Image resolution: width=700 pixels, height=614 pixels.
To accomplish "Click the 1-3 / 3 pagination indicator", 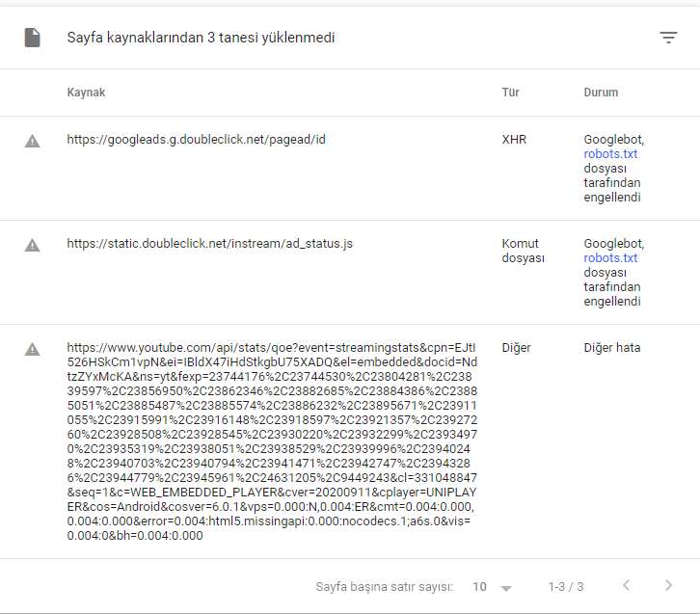I will (x=566, y=586).
